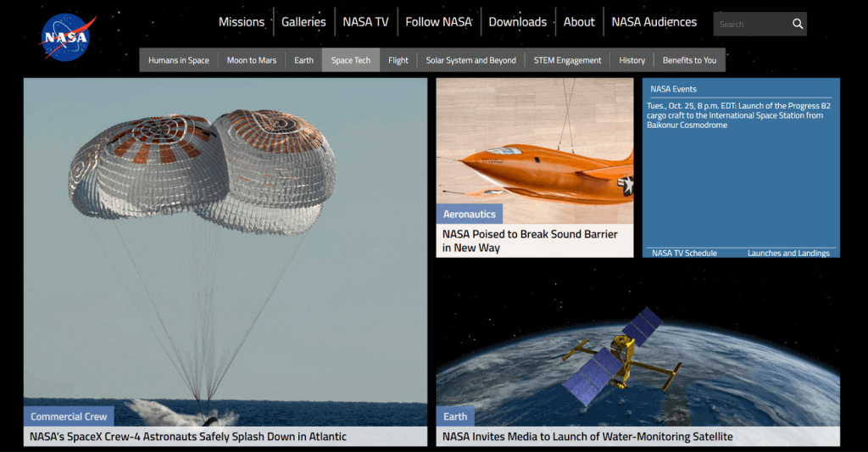The image size is (868, 452).
Task: Select the Moon to Mars topic tab
Action: coord(251,60)
